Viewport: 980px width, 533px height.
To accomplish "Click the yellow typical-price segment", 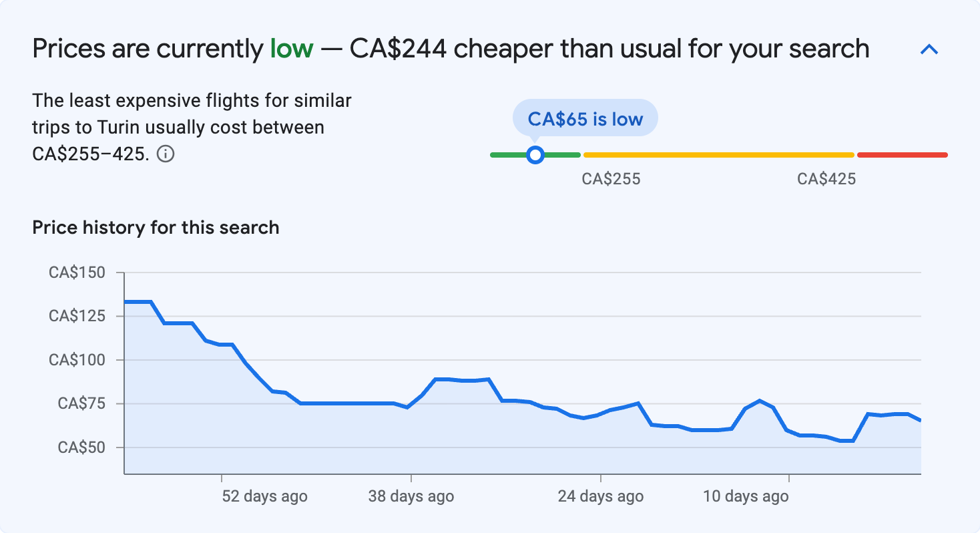I will (x=718, y=154).
